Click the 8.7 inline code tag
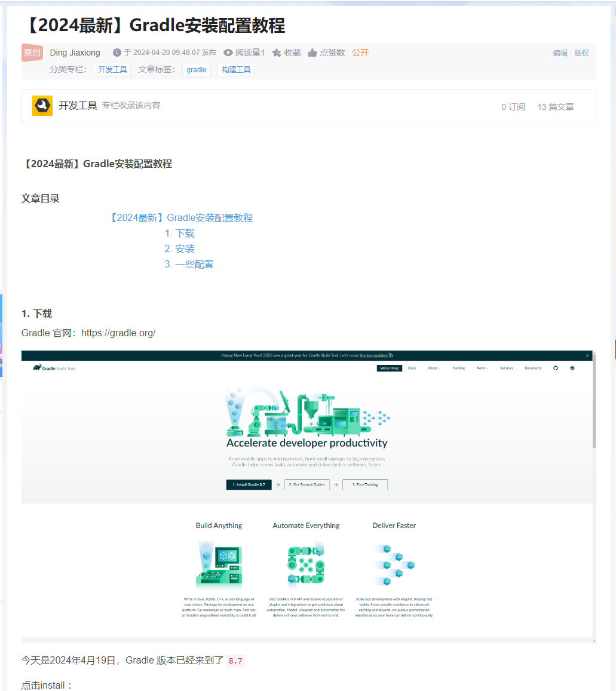 pyautogui.click(x=235, y=661)
